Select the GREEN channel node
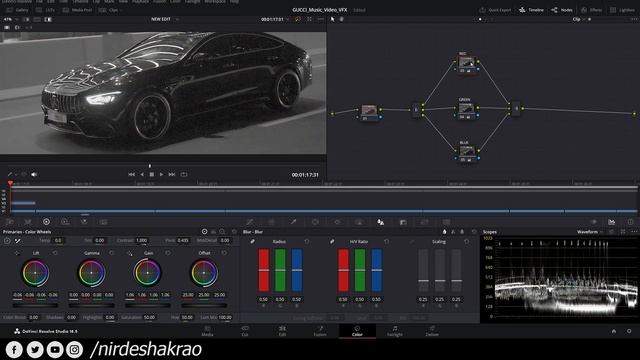This screenshot has width=640, height=360. (x=467, y=110)
